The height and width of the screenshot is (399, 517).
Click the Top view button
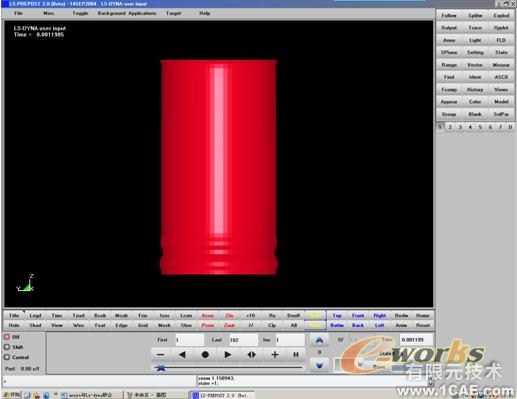click(x=337, y=315)
